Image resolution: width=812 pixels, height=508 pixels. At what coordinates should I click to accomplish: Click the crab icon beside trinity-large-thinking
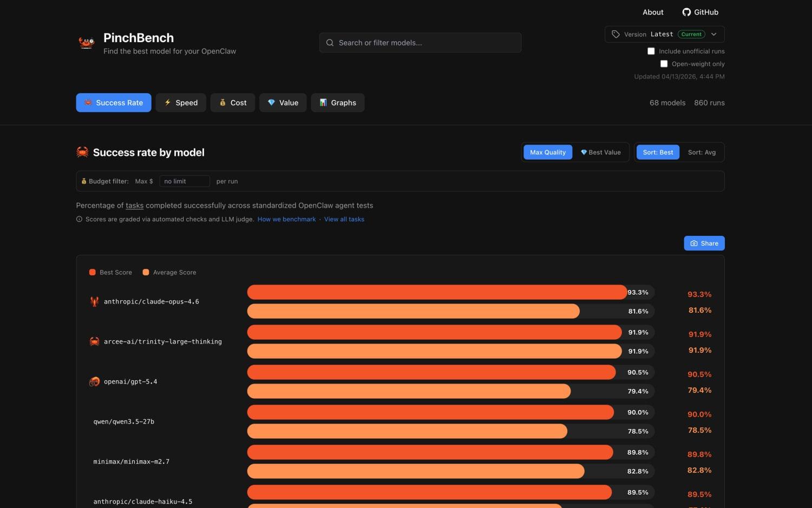94,341
